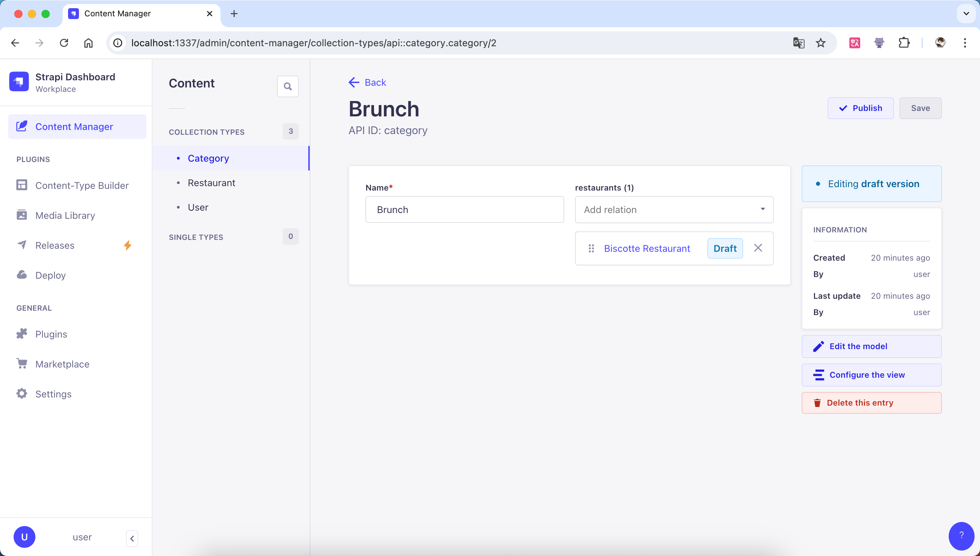
Task: Collapse the left navigation sidebar
Action: 132,538
